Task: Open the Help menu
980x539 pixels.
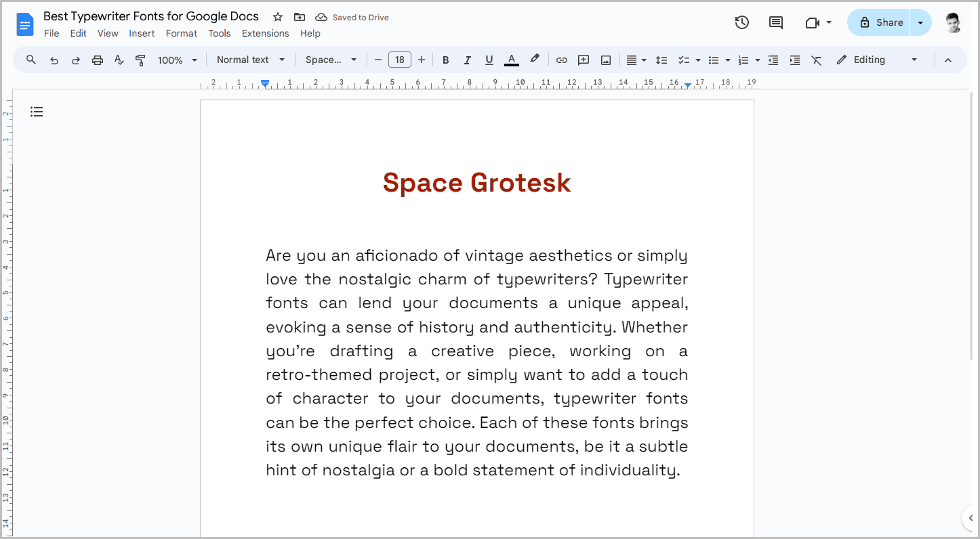Action: [310, 33]
